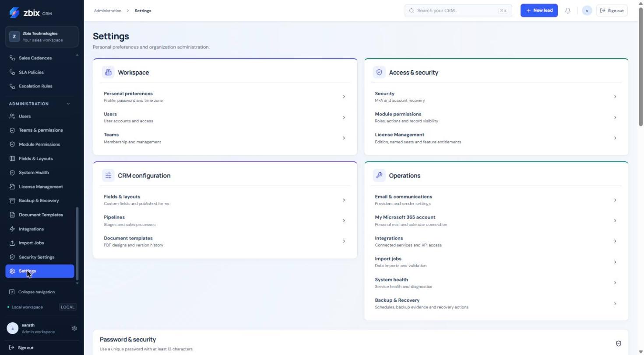Open the Workspace Teams row chevron
The height and width of the screenshot is (355, 644).
(344, 138)
